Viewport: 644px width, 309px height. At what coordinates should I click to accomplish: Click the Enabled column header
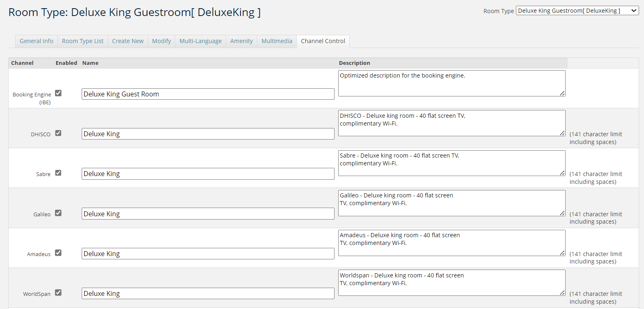pos(66,63)
